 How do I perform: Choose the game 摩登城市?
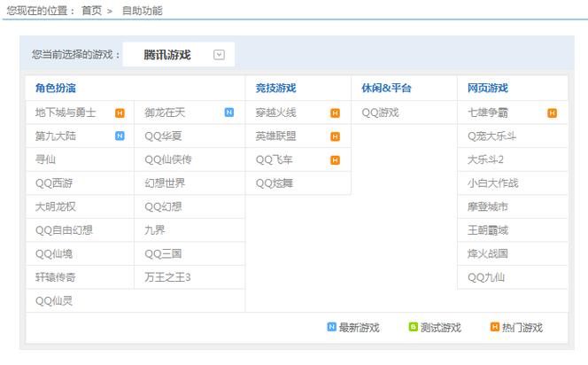point(488,206)
